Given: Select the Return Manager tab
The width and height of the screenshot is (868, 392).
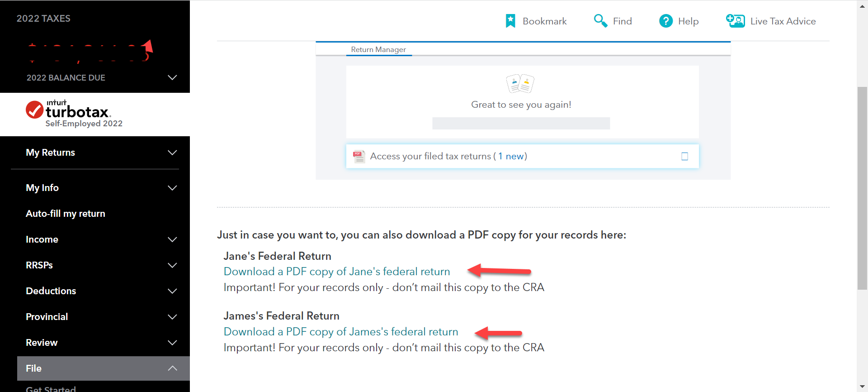Looking at the screenshot, I should (x=378, y=49).
